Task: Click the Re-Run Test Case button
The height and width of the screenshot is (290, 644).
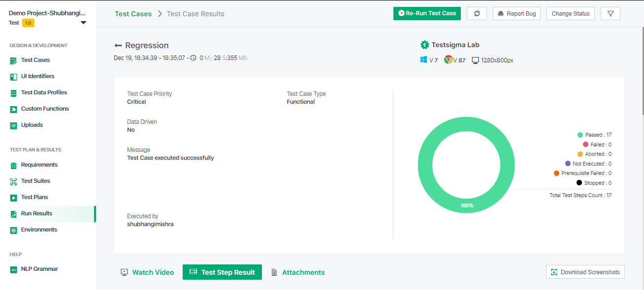Action: pos(427,13)
